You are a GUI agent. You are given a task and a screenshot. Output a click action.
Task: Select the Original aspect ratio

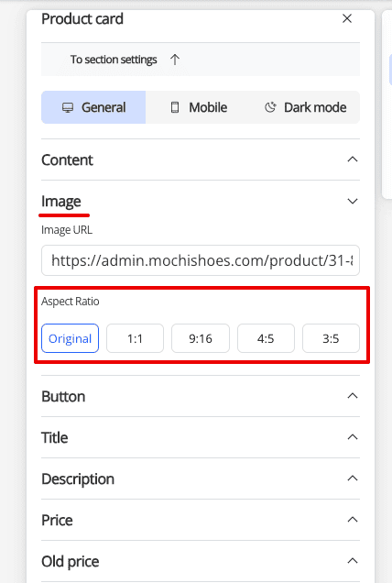70,338
